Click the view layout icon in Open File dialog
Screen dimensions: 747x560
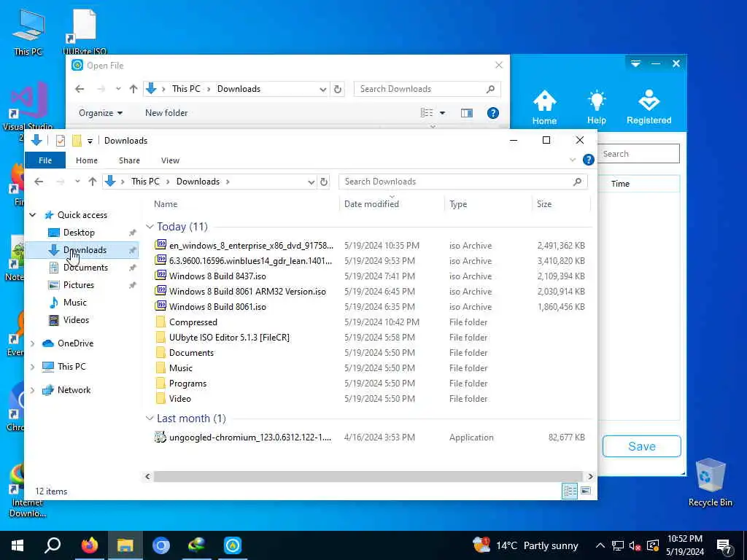[x=426, y=113]
